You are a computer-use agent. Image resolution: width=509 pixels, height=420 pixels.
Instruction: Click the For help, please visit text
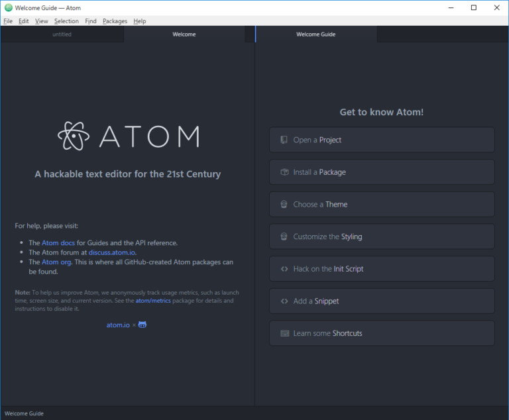pos(46,226)
